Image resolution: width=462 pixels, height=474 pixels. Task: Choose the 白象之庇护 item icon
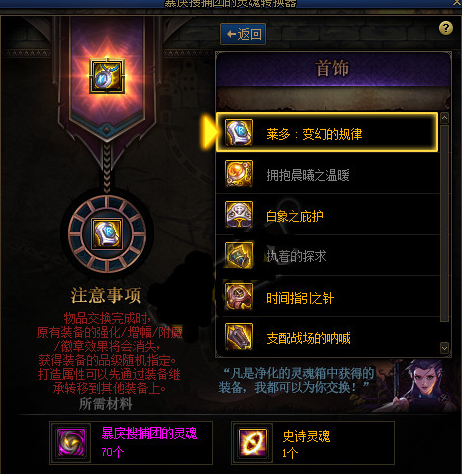[x=239, y=214]
